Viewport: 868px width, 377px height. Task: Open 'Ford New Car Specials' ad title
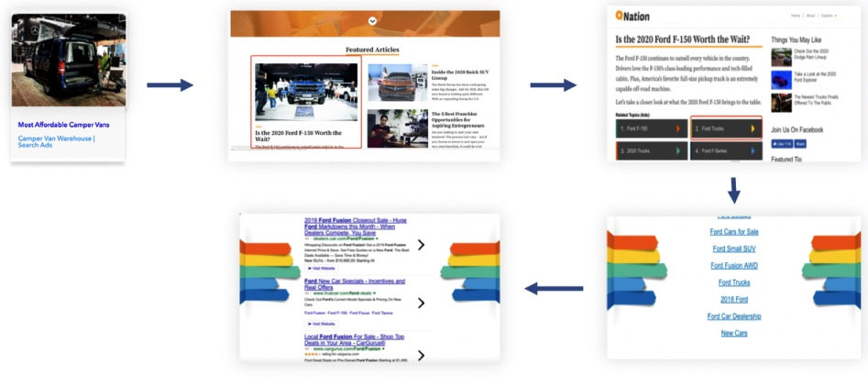[355, 284]
